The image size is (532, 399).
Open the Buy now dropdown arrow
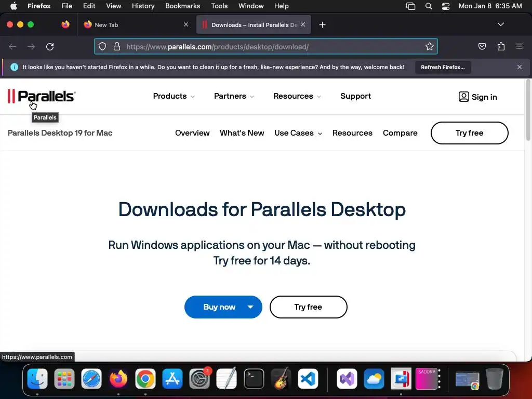250,307
